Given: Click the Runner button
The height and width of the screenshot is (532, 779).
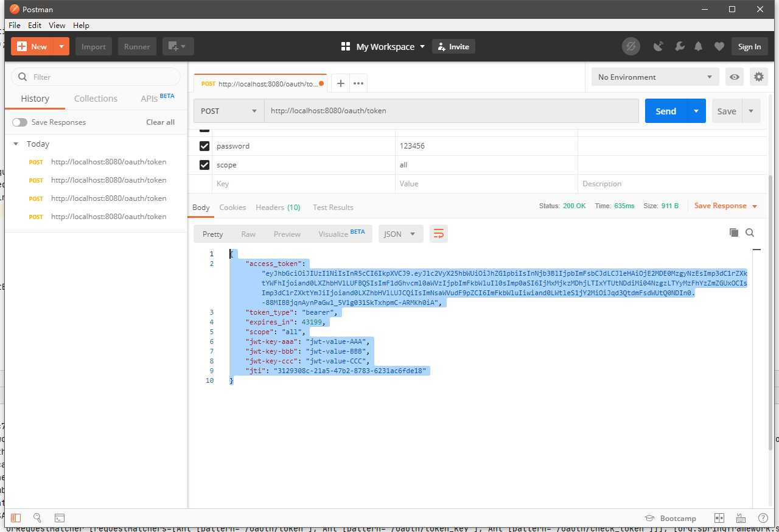Looking at the screenshot, I should [137, 46].
